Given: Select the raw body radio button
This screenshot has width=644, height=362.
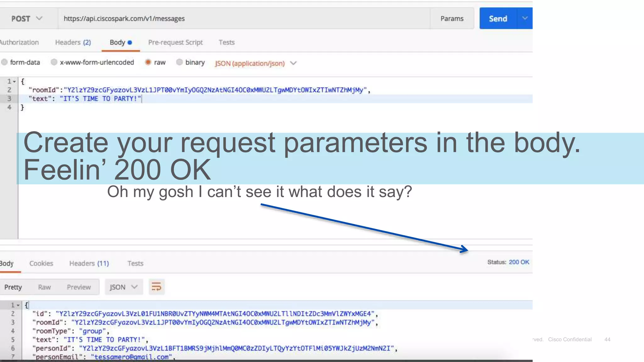Looking at the screenshot, I should 148,62.
